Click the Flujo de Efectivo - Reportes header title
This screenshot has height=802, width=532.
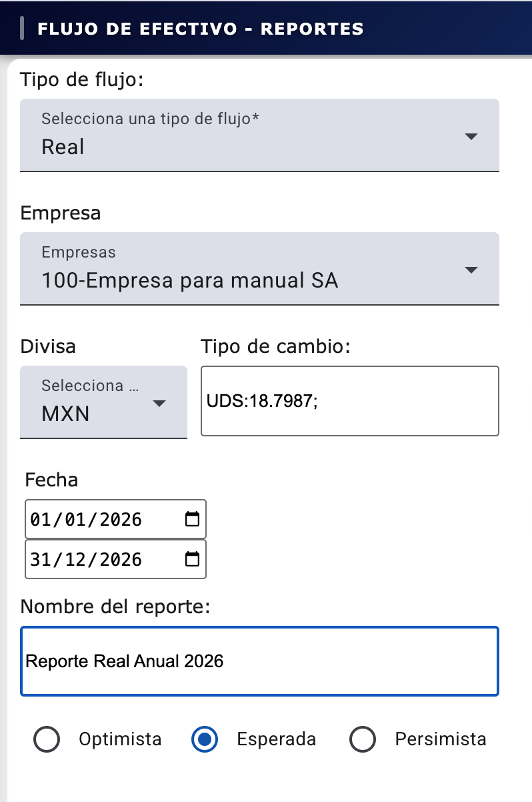pos(201,29)
